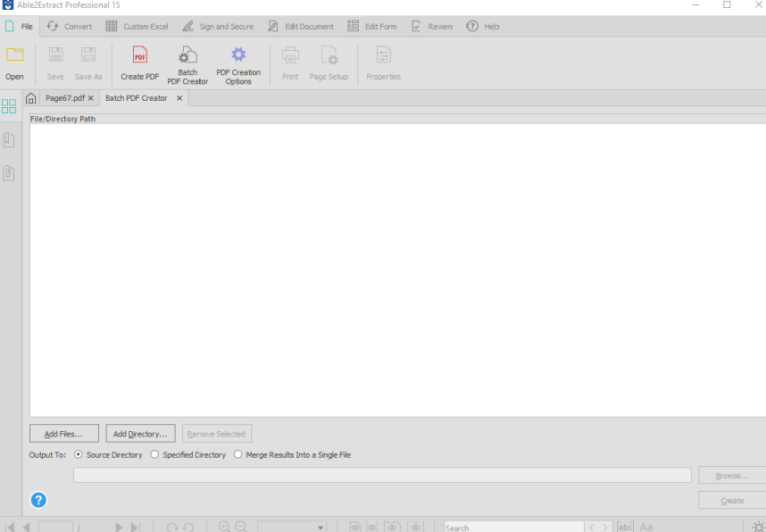Screen dimensions: 766x532
Task: Open document Properties
Action: (384, 63)
